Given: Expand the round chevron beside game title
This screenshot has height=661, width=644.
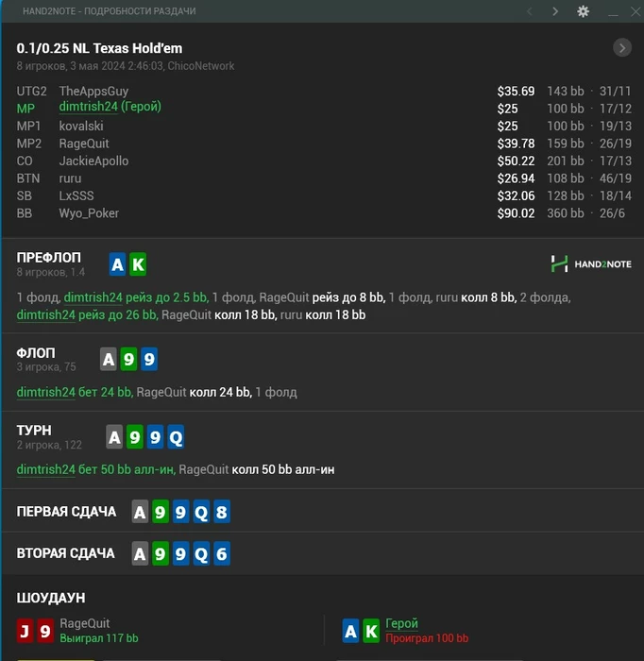Looking at the screenshot, I should (622, 47).
